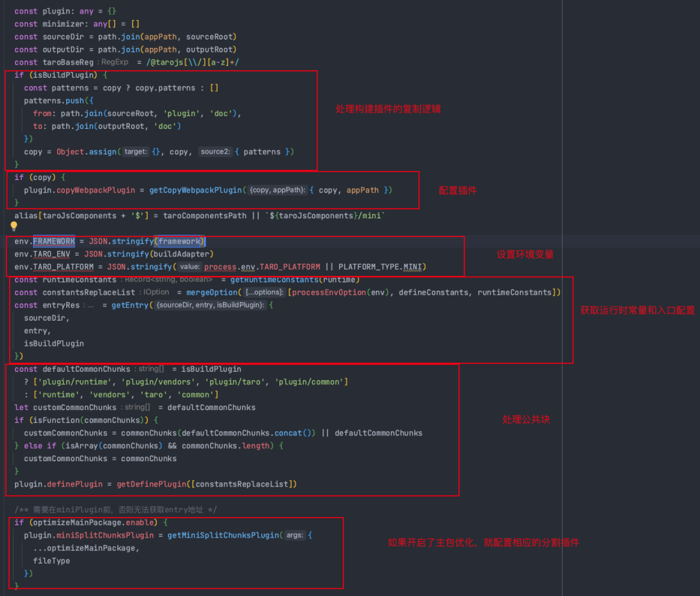
Task: Click the yellow lightbulb quick-fix icon
Action: coord(14,226)
